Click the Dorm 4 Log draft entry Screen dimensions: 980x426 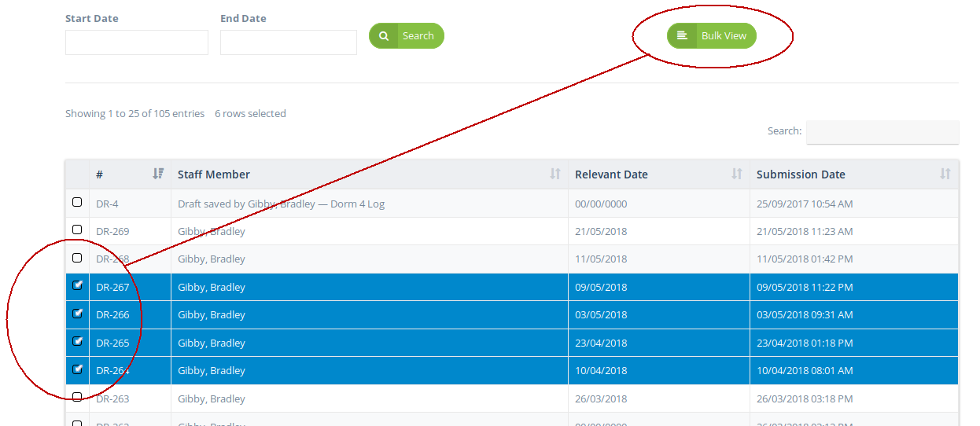(x=281, y=204)
